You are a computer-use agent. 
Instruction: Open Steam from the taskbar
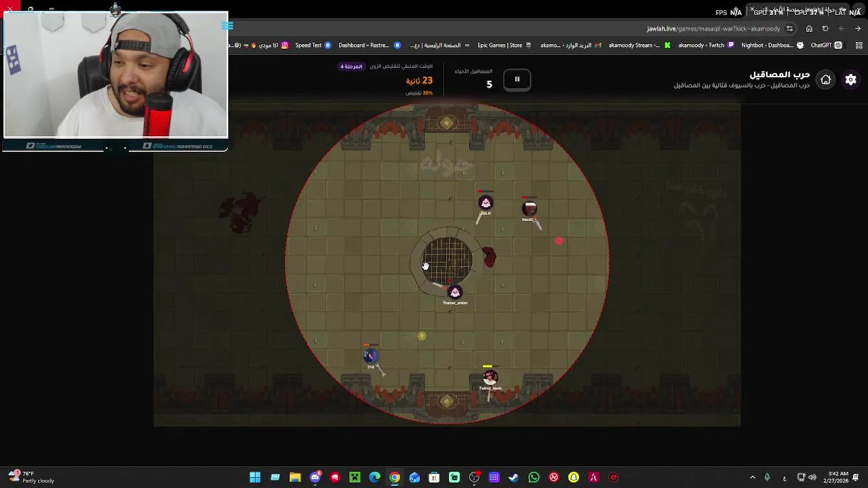[514, 477]
